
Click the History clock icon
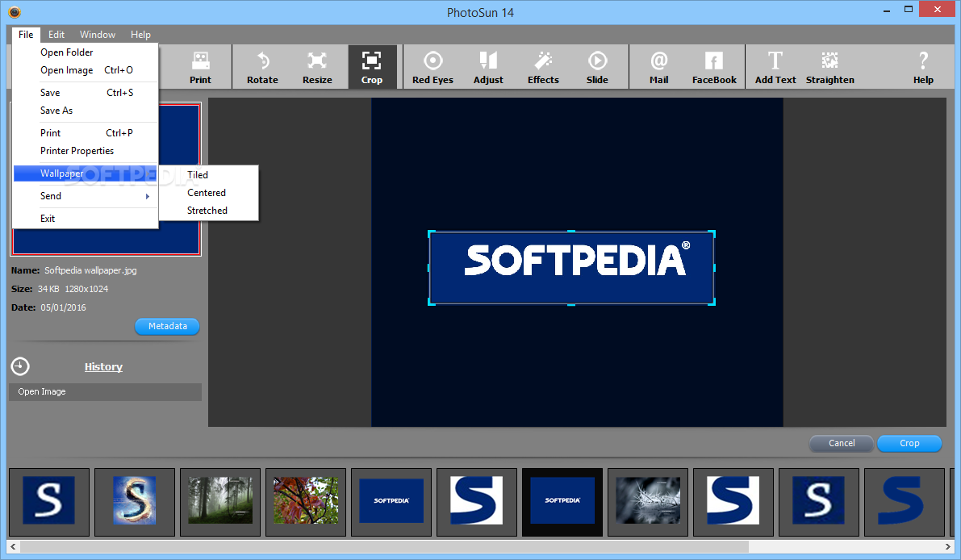(x=20, y=366)
